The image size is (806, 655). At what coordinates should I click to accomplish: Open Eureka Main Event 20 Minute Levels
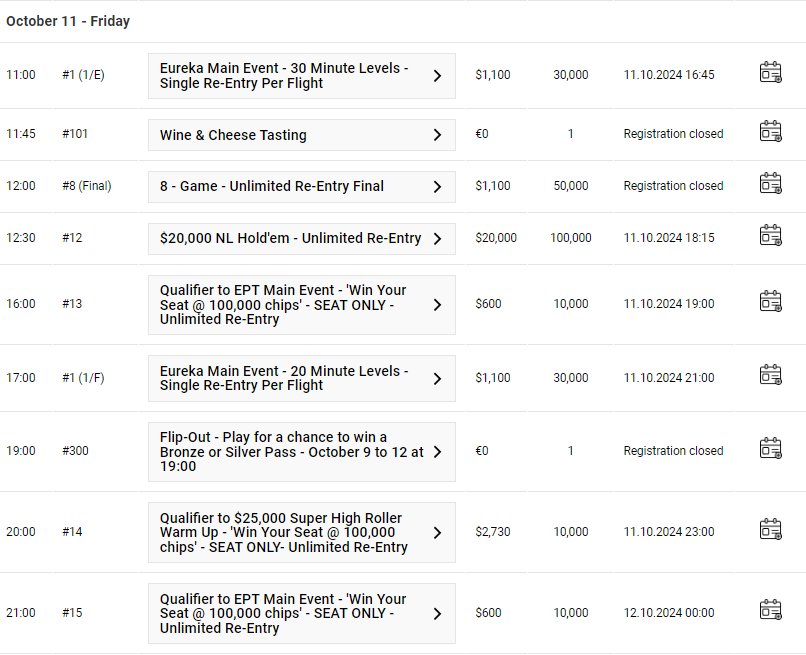click(x=302, y=378)
